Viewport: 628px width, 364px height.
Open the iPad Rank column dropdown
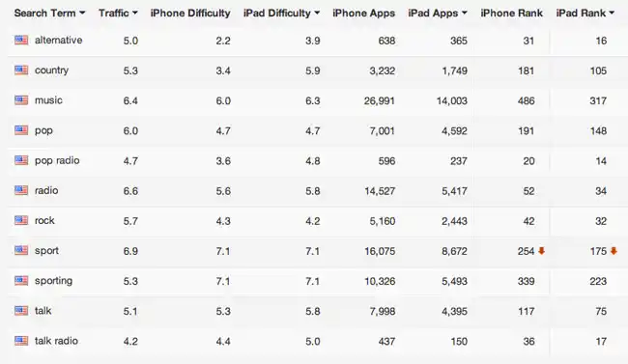(612, 14)
